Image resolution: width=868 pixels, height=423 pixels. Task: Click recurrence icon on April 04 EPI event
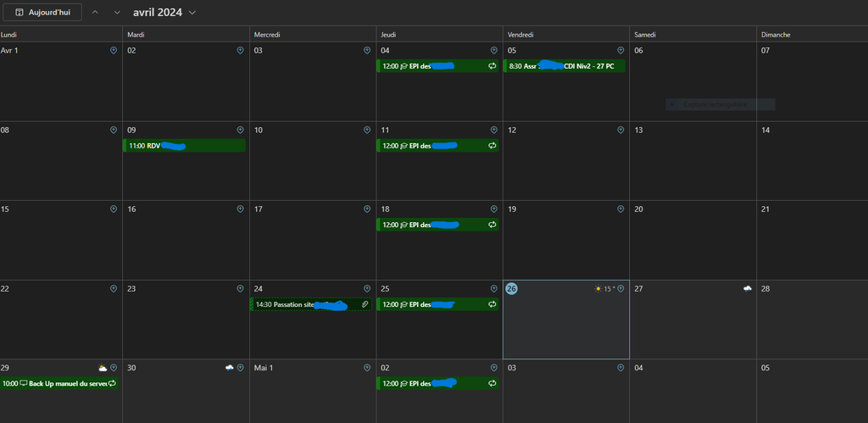(x=492, y=66)
